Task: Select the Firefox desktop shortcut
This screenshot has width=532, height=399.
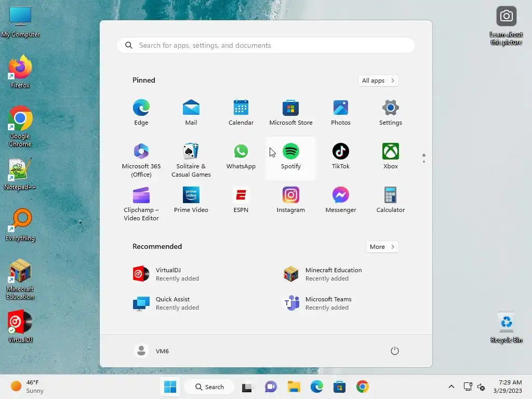Action: [20, 72]
